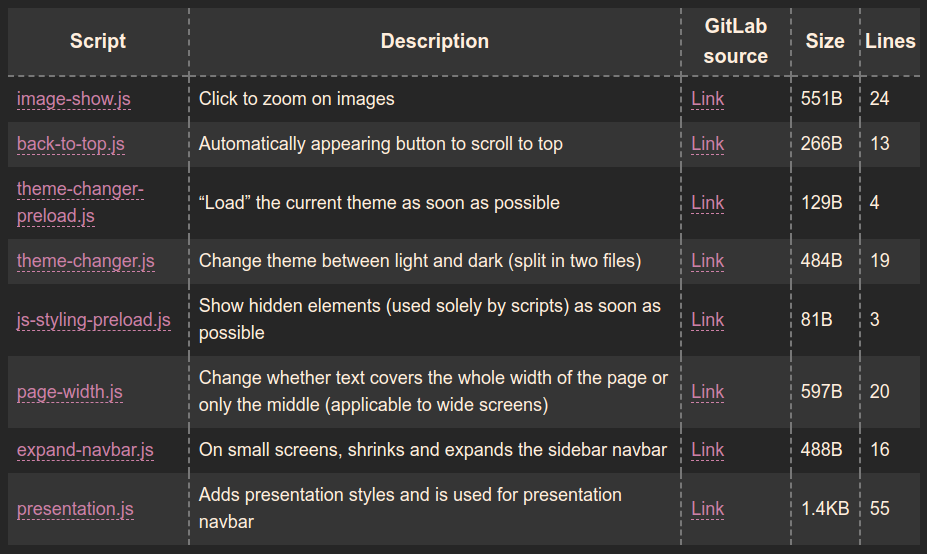Screen dimensions: 927x554
Task: Follow GitLab source Link for back-to-top.js
Action: (708, 144)
